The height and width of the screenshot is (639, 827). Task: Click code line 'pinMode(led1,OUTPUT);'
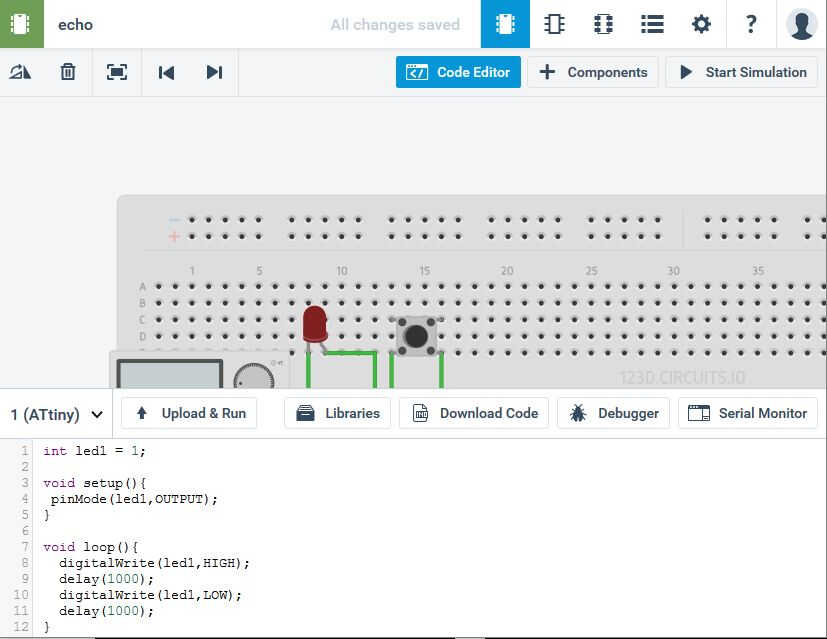134,499
